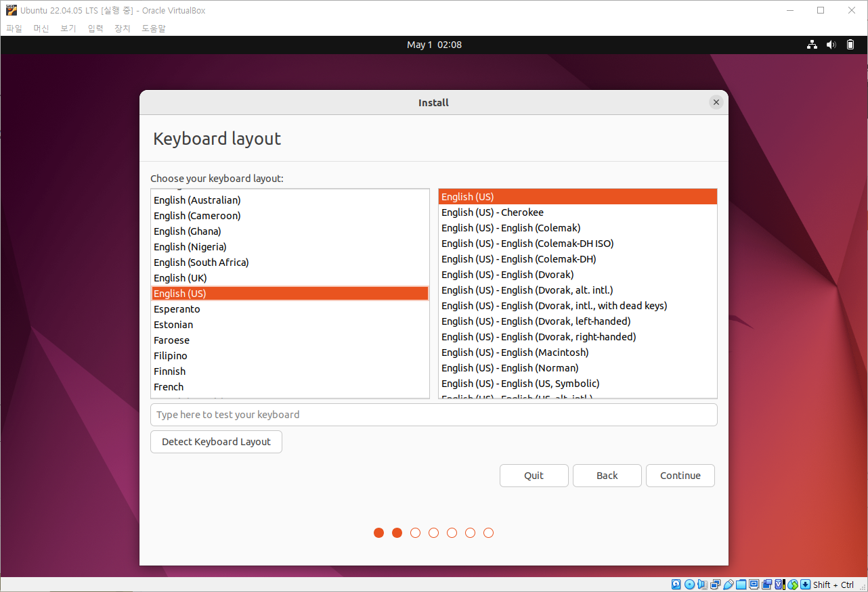Click the Continue button

coord(680,476)
